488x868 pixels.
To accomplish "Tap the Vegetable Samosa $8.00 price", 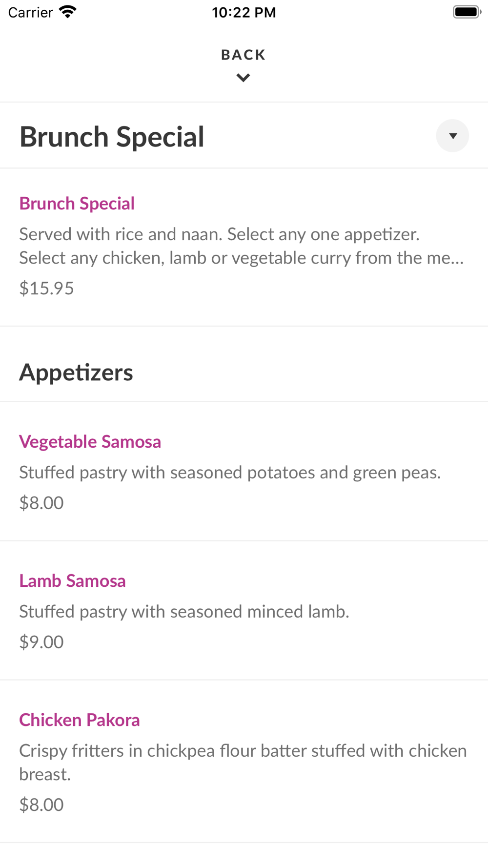I will (41, 503).
